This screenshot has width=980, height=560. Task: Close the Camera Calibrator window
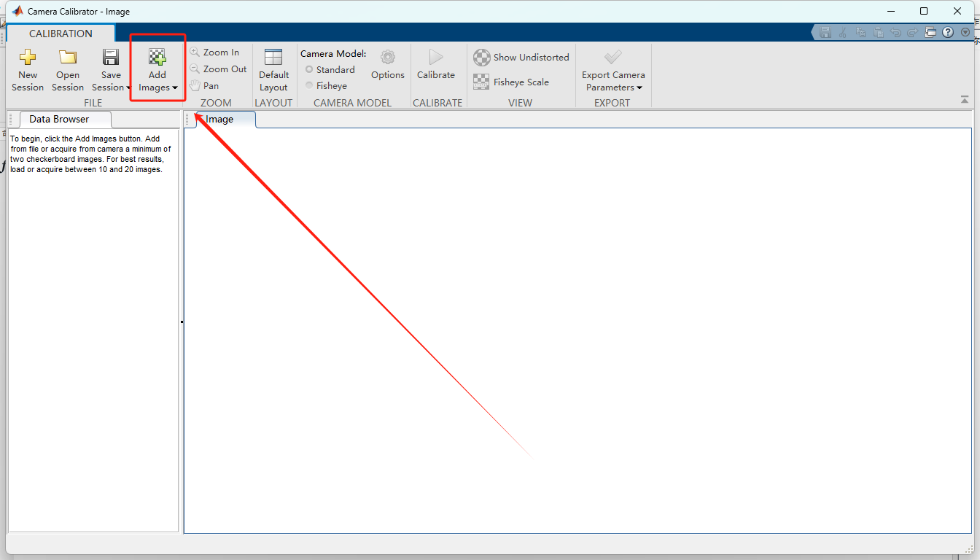[x=958, y=11]
